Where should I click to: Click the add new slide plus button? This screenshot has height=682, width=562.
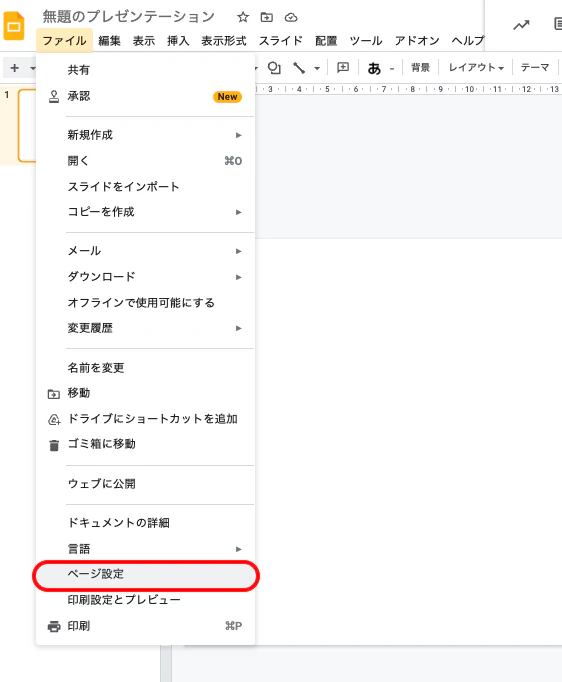tap(15, 68)
